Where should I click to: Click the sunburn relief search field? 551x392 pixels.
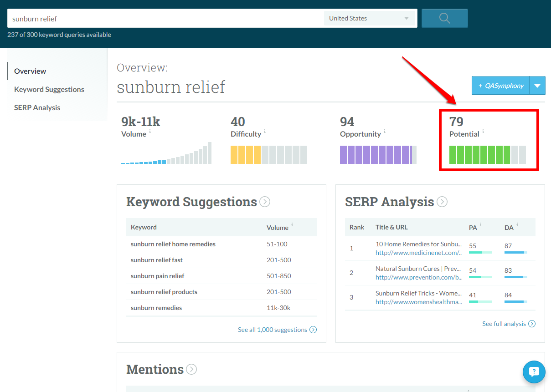(x=165, y=18)
